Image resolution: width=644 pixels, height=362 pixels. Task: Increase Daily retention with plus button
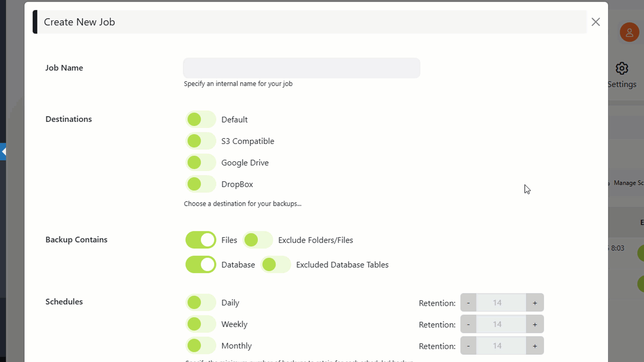pyautogui.click(x=535, y=303)
